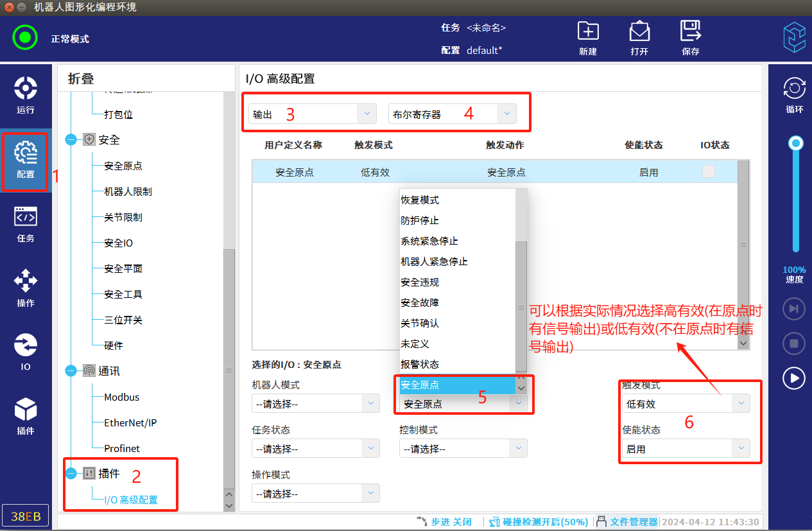Select 报警状态 from the dropdown list

click(x=420, y=364)
